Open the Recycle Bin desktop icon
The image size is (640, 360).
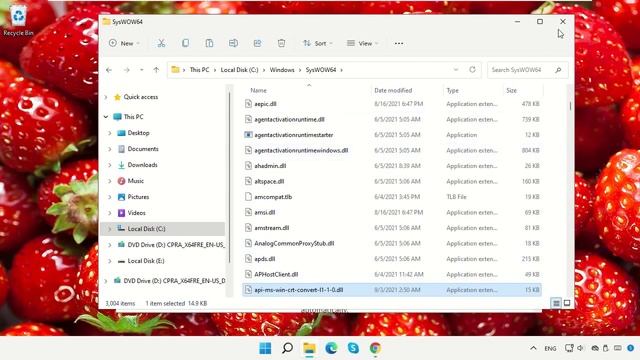click(18, 21)
